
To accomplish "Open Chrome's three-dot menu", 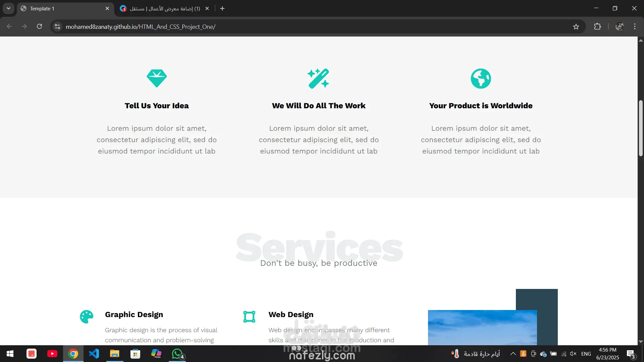I will click(635, 27).
